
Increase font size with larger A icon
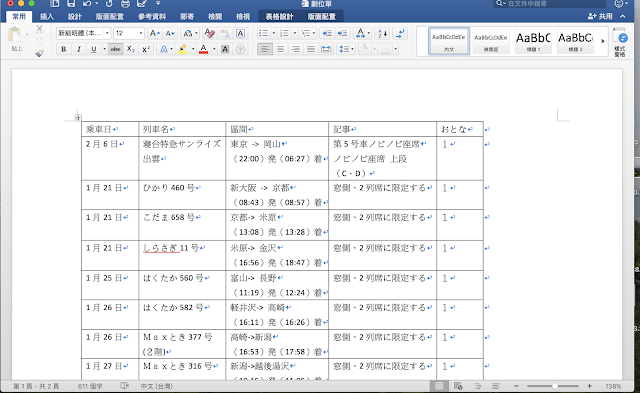coord(154,33)
